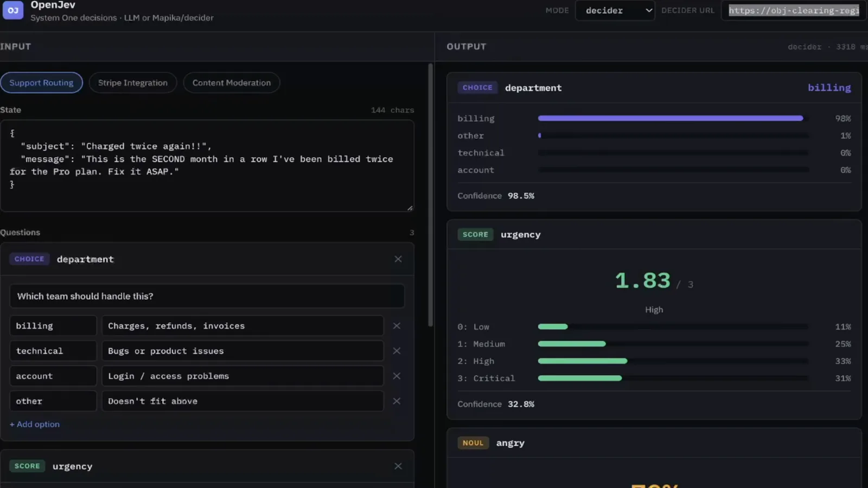Select the Support Routing tab
868x488 pixels.
point(41,82)
